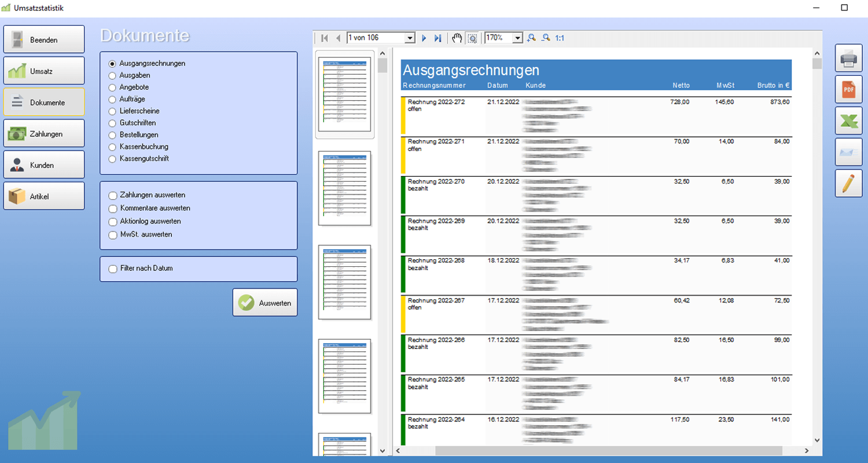The width and height of the screenshot is (868, 463).
Task: Open the first page thumbnail
Action: [x=345, y=95]
